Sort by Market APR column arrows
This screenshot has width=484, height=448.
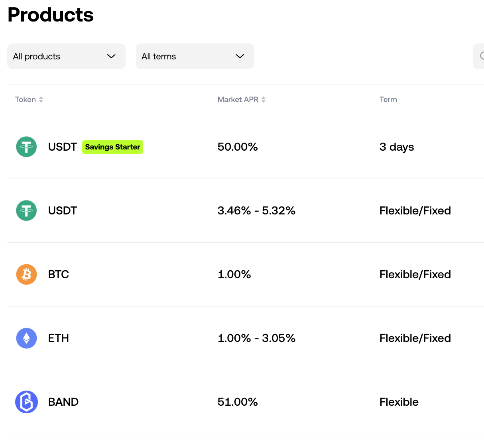click(x=264, y=100)
